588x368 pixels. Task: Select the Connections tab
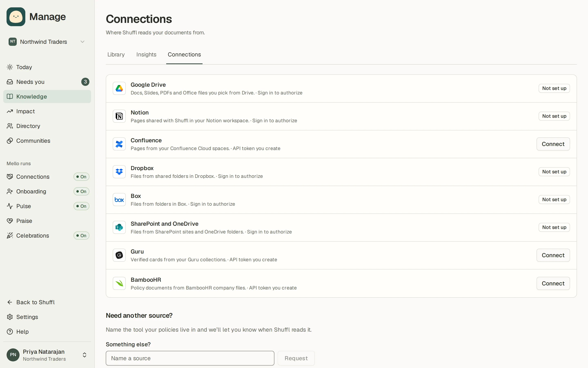(x=184, y=55)
